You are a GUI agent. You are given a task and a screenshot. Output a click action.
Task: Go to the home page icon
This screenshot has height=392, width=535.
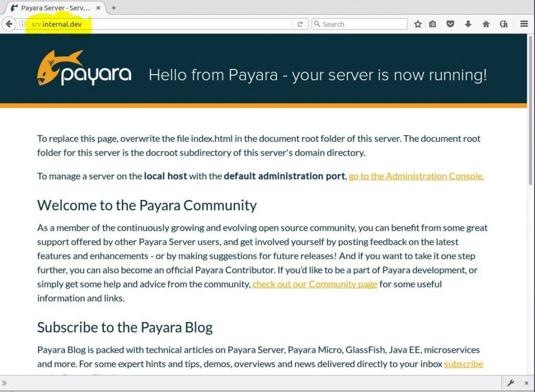click(x=486, y=24)
